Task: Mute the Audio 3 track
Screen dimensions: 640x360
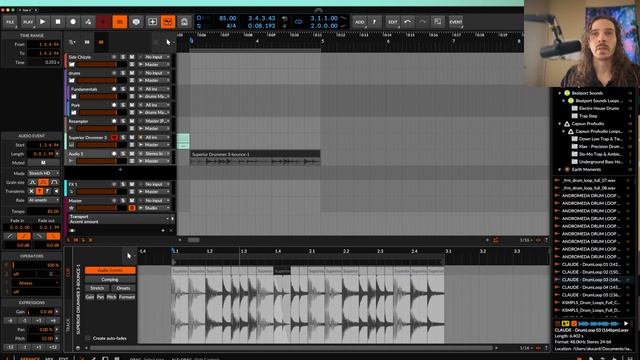Action: [132, 154]
